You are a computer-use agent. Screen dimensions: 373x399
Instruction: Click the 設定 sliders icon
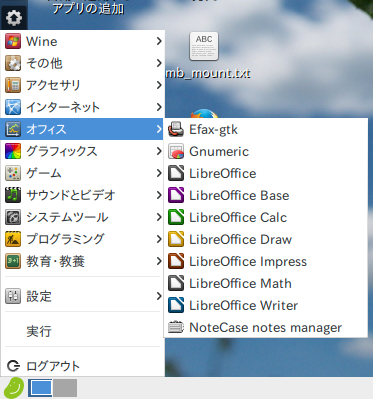pyautogui.click(x=13, y=296)
